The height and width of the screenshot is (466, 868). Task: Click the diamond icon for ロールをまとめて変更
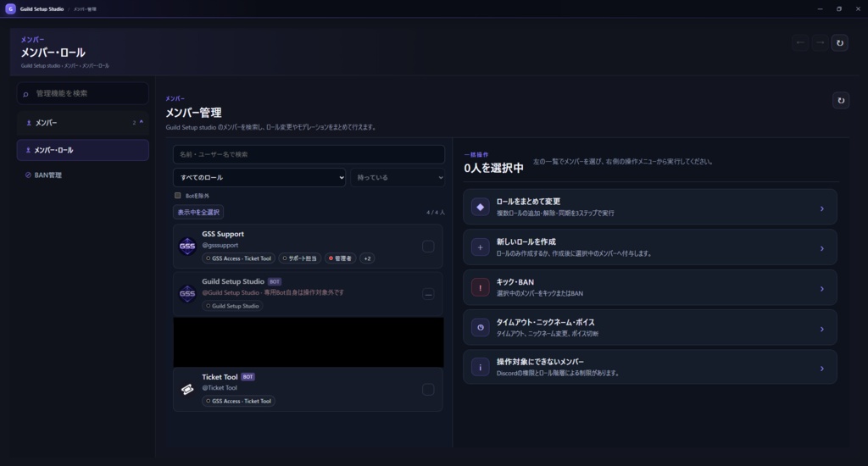point(480,207)
